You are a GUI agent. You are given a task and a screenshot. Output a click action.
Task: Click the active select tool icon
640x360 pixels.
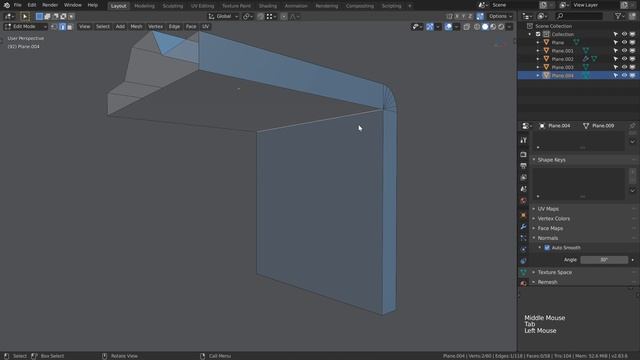pyautogui.click(x=24, y=16)
